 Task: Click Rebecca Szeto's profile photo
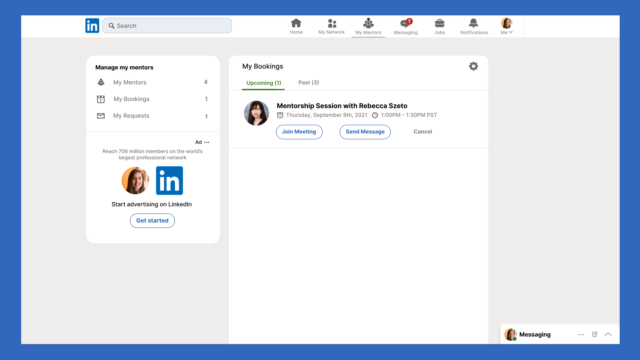[x=256, y=113]
